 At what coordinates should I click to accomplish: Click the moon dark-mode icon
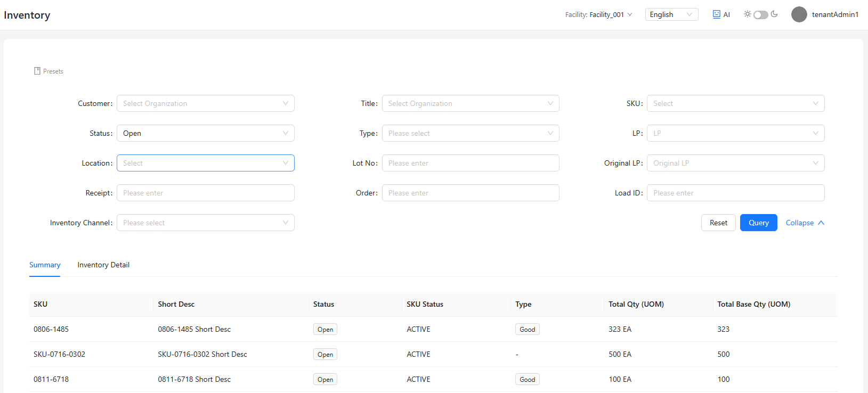click(x=774, y=14)
